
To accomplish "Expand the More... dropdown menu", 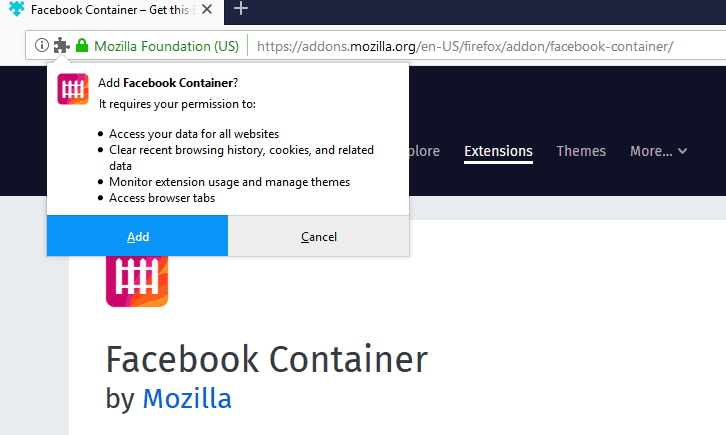I will click(658, 151).
